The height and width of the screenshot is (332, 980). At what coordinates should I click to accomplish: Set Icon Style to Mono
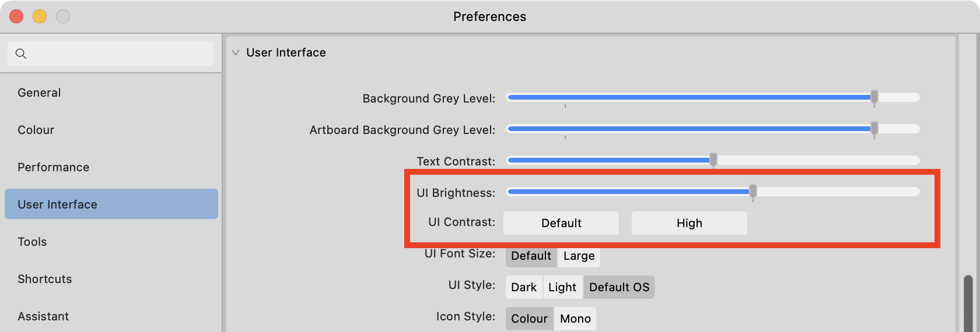[575, 319]
